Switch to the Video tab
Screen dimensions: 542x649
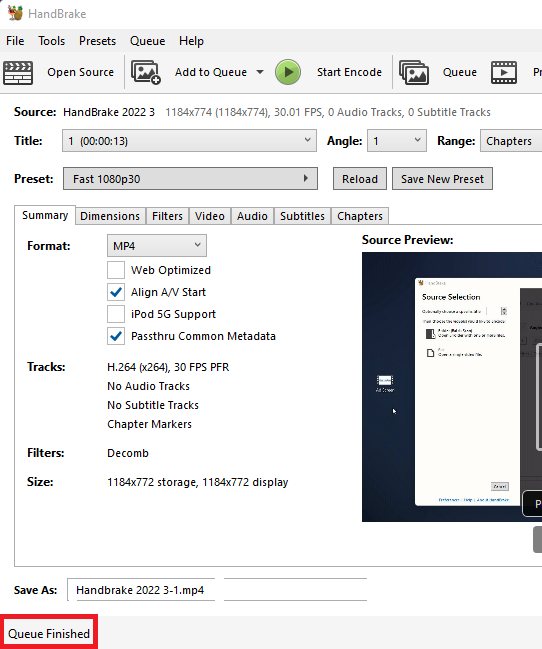point(210,216)
